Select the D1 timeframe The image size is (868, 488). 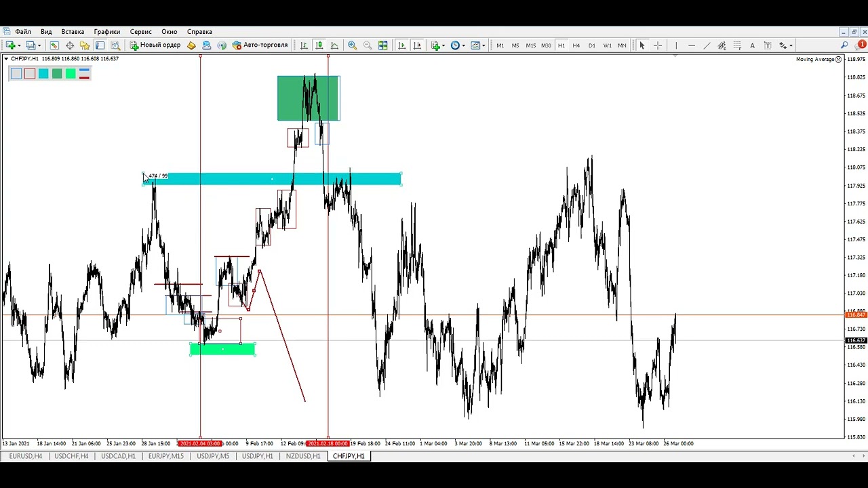pos(592,45)
